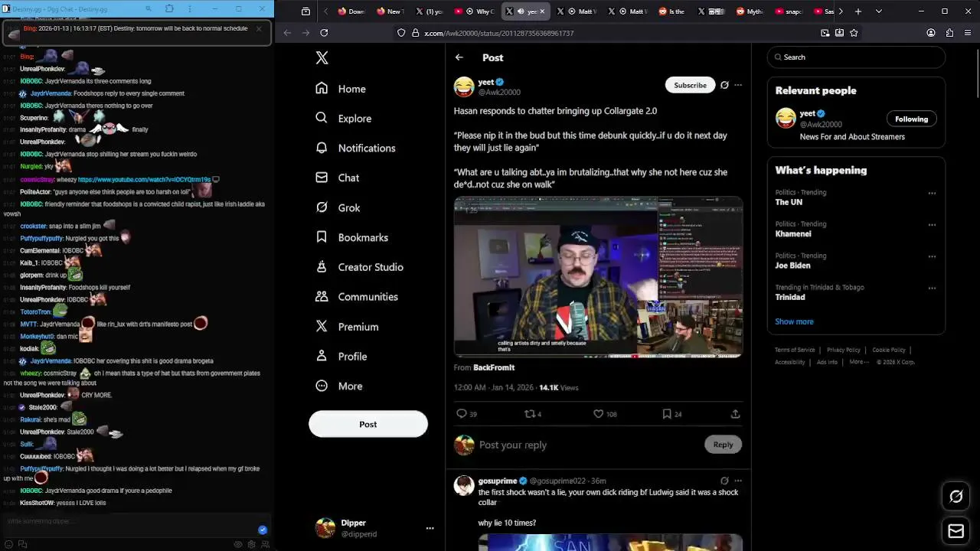The image size is (980, 551).
Task: Click the Firefox back arrow
Action: (287, 33)
